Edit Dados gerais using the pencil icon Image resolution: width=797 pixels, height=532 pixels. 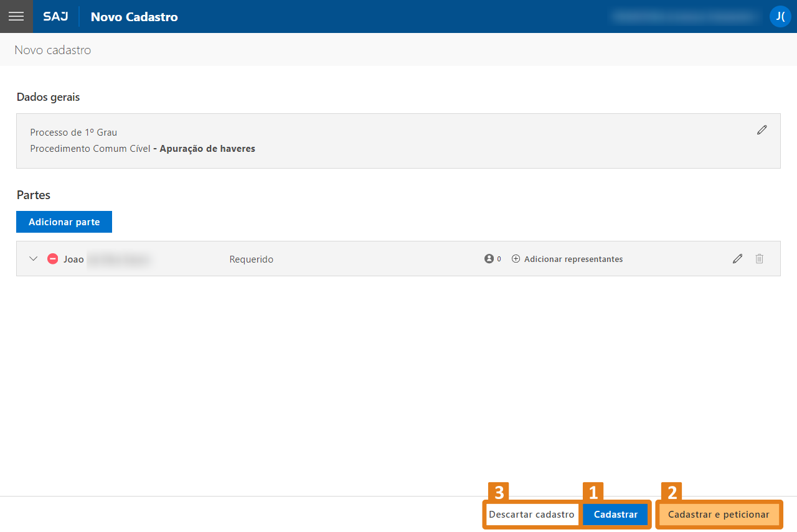pyautogui.click(x=762, y=130)
